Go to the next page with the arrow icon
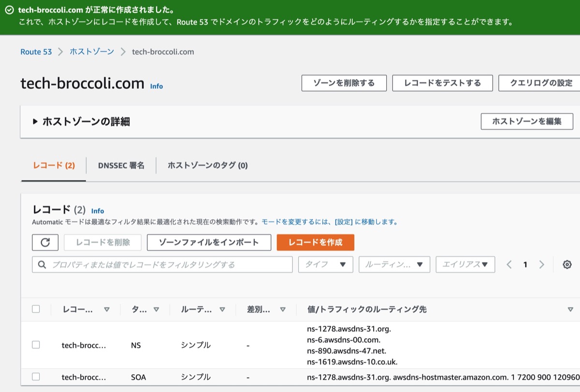The height and width of the screenshot is (392, 580). coord(541,264)
